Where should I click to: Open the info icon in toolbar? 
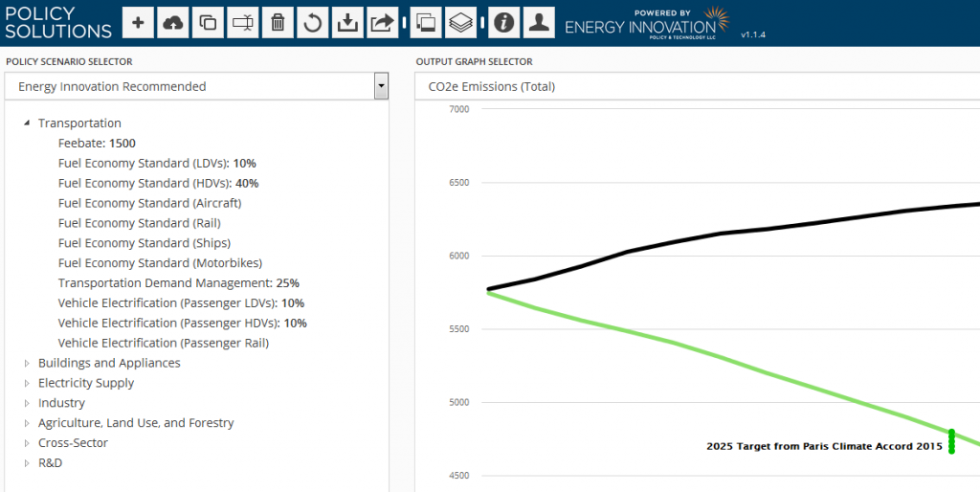pyautogui.click(x=503, y=22)
